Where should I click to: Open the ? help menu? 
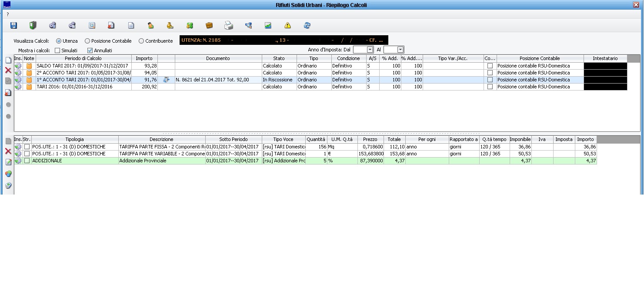click(x=7, y=14)
